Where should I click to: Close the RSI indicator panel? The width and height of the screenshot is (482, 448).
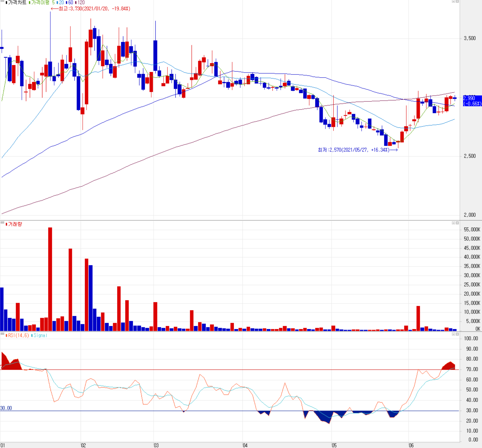click(457, 334)
